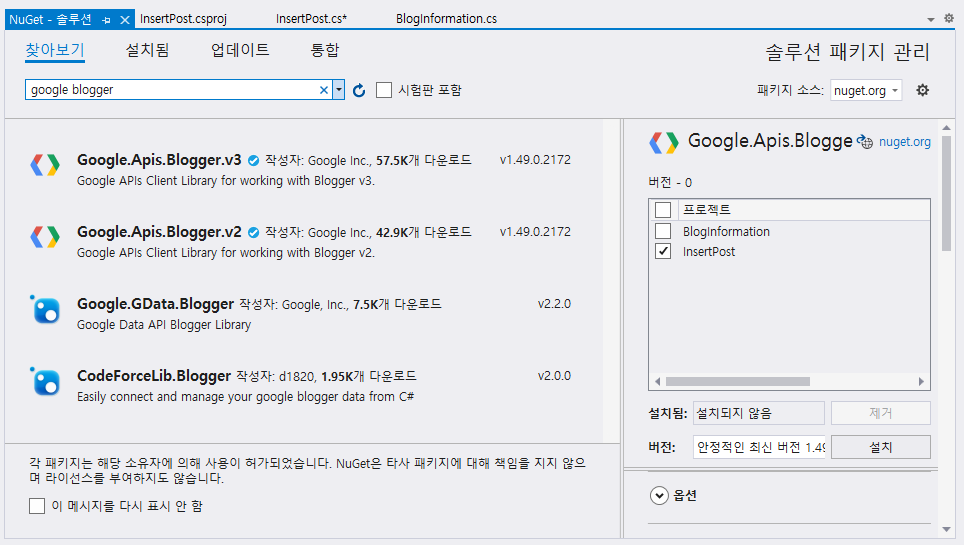Viewport: 964px width, 545px height.
Task: Open the InsertPost.cs document tab
Action: click(x=311, y=18)
